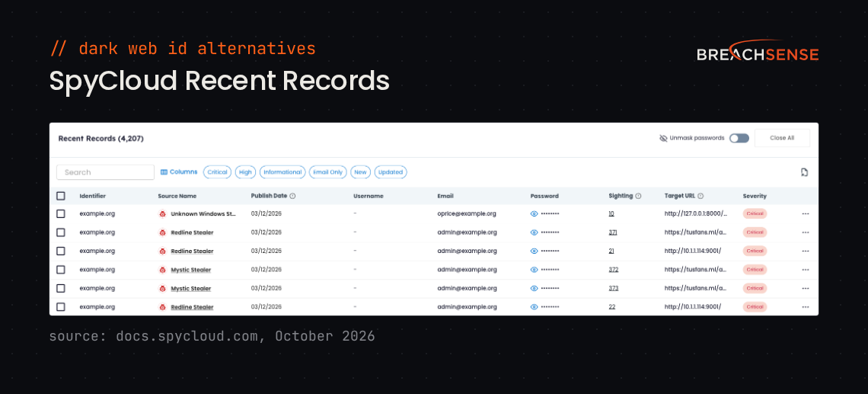868x394 pixels.
Task: Reveal password in the sighting 21 row
Action: click(535, 251)
